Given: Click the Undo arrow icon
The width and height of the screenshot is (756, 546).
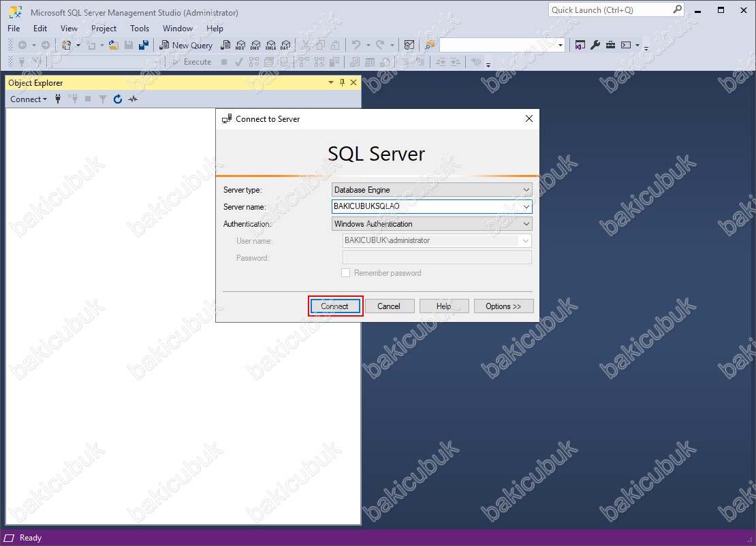Looking at the screenshot, I should coord(356,46).
